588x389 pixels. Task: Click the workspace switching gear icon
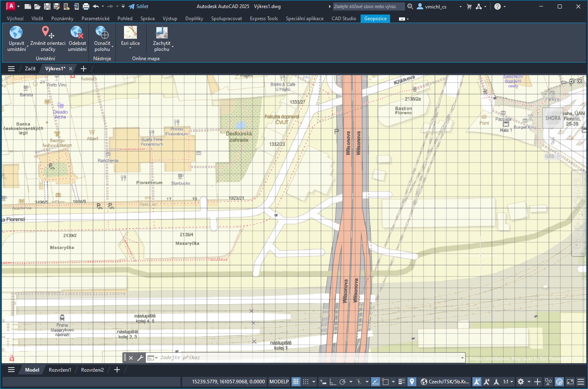[521, 381]
